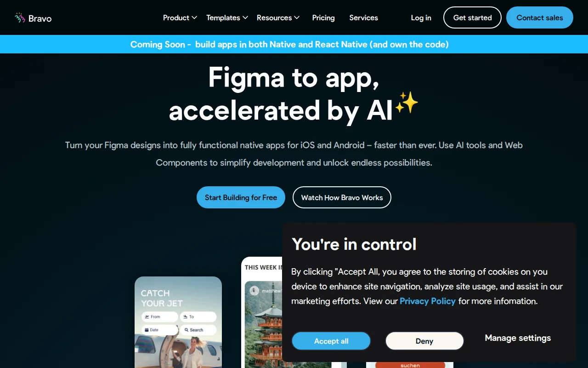Watch How Bravo Works button
588x368 pixels.
pyautogui.click(x=342, y=197)
